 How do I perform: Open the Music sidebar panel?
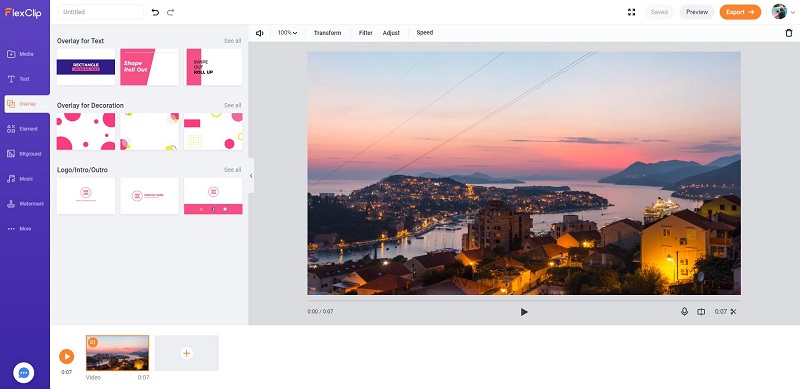point(20,179)
